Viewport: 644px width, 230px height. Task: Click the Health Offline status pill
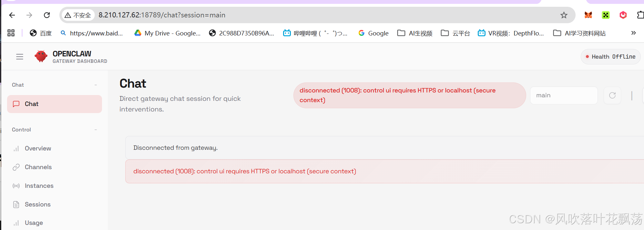(x=610, y=57)
